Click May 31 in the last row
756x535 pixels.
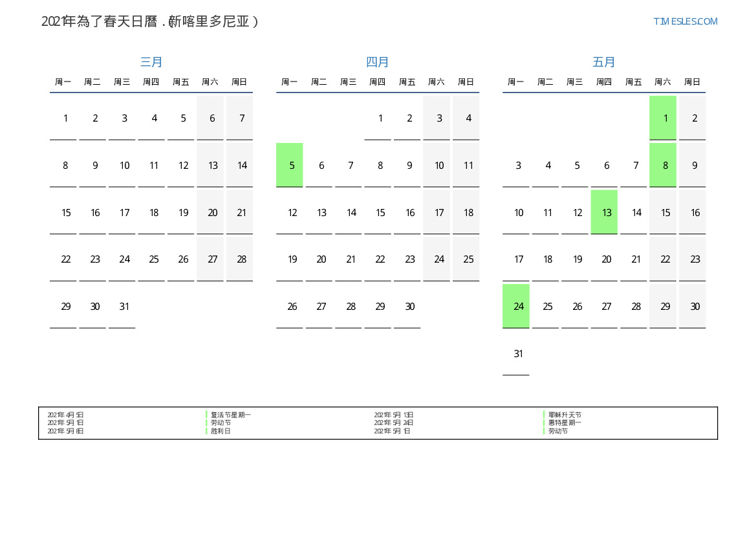pyautogui.click(x=516, y=353)
